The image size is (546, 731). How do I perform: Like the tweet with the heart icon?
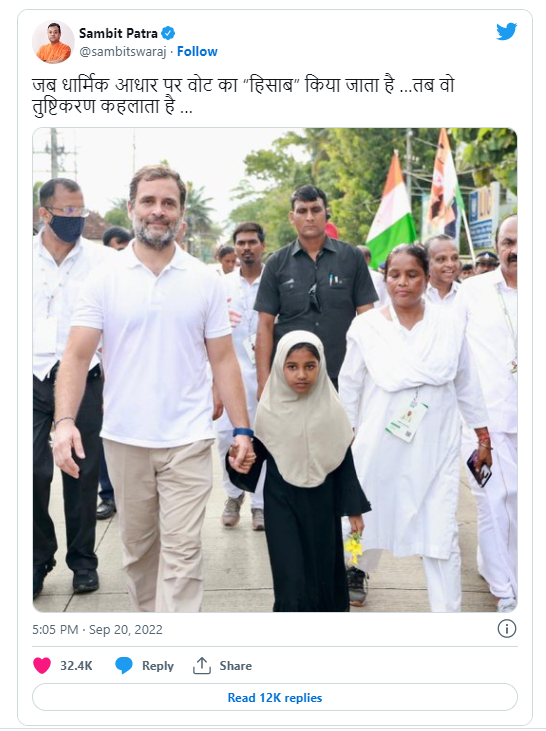tap(42, 665)
